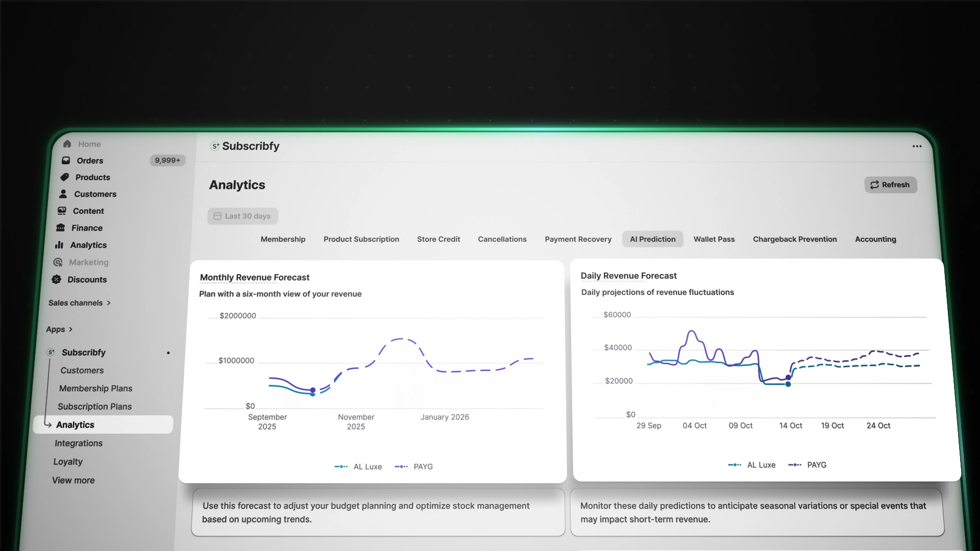The width and height of the screenshot is (980, 551).
Task: Click the Subscribfy app icon in sidebar
Action: 51,353
